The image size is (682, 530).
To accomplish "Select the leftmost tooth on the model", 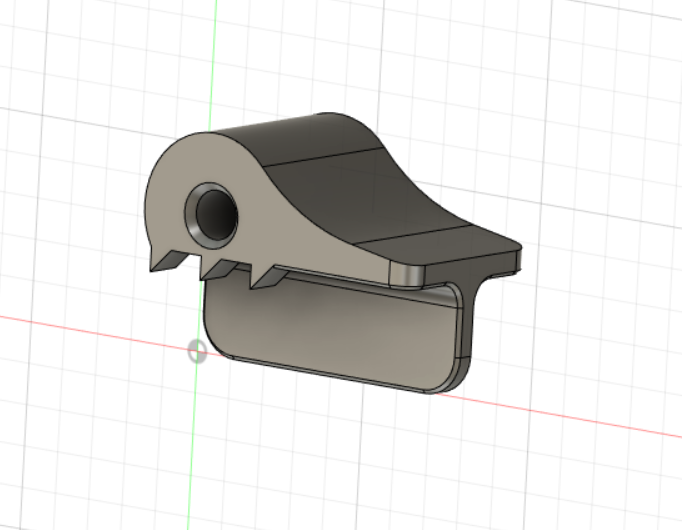I will click(x=167, y=261).
